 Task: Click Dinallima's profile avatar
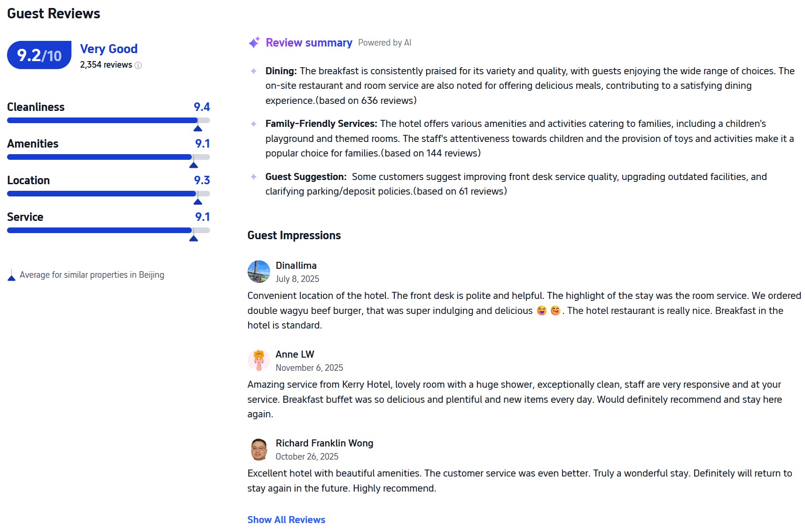pyautogui.click(x=259, y=272)
